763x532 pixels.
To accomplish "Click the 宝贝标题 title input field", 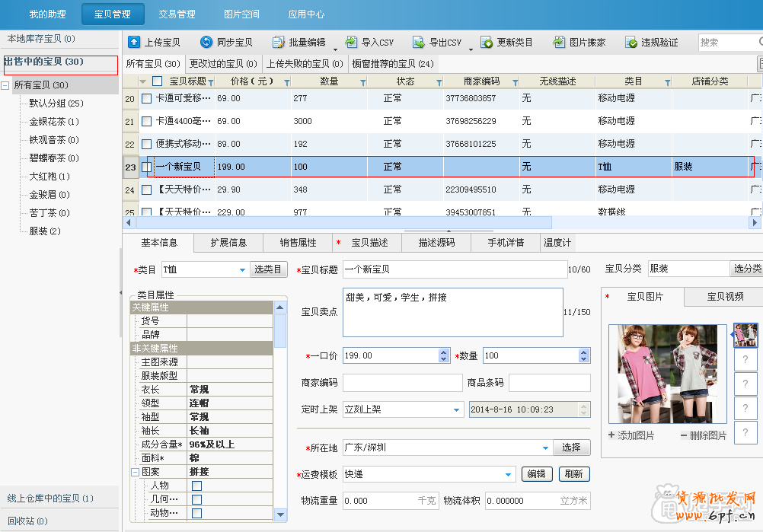I will (x=455, y=269).
